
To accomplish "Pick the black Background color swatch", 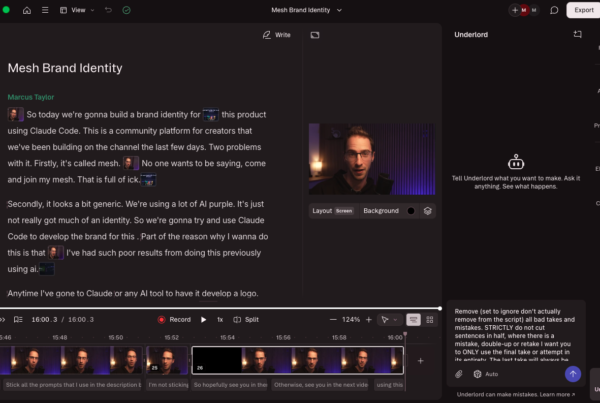I will pyautogui.click(x=410, y=211).
